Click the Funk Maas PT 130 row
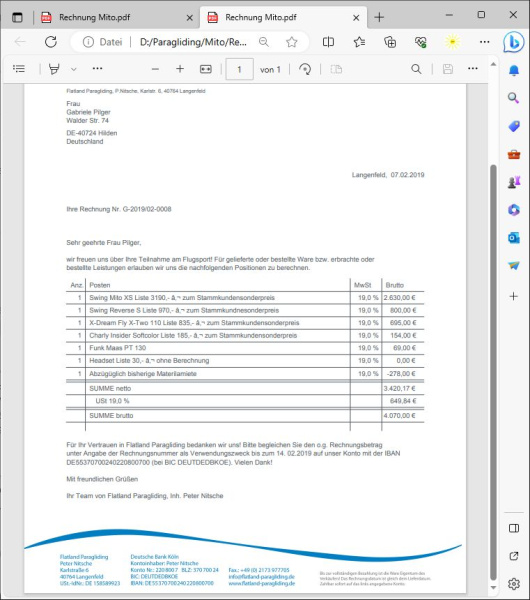The height and width of the screenshot is (600, 530). click(245, 348)
